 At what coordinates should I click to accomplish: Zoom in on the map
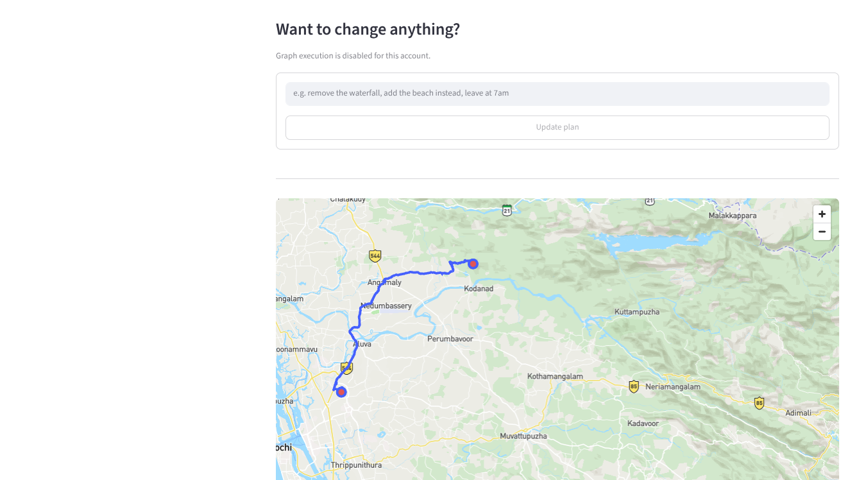(x=822, y=214)
